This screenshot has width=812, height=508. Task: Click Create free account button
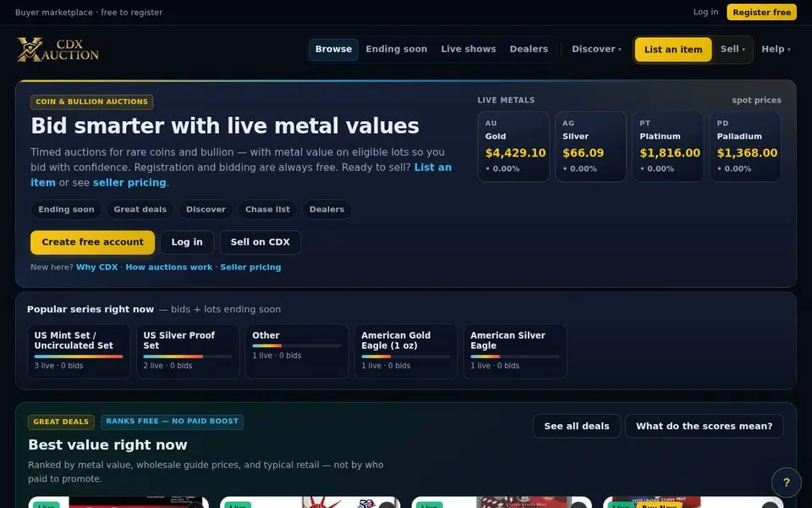tap(93, 242)
